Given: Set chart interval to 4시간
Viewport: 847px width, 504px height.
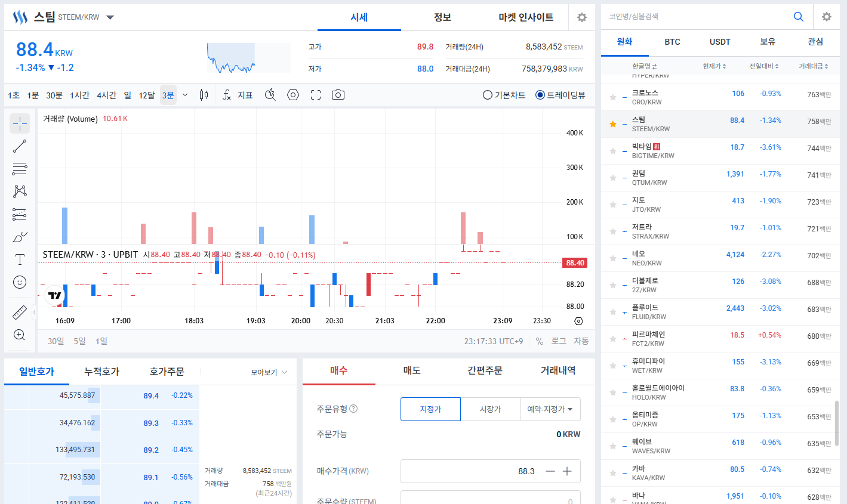Looking at the screenshot, I should tap(107, 95).
